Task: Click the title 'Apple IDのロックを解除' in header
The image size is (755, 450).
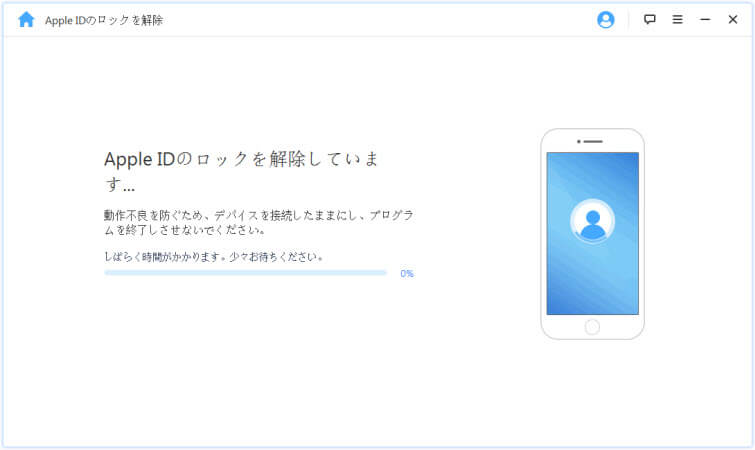Action: [x=104, y=20]
